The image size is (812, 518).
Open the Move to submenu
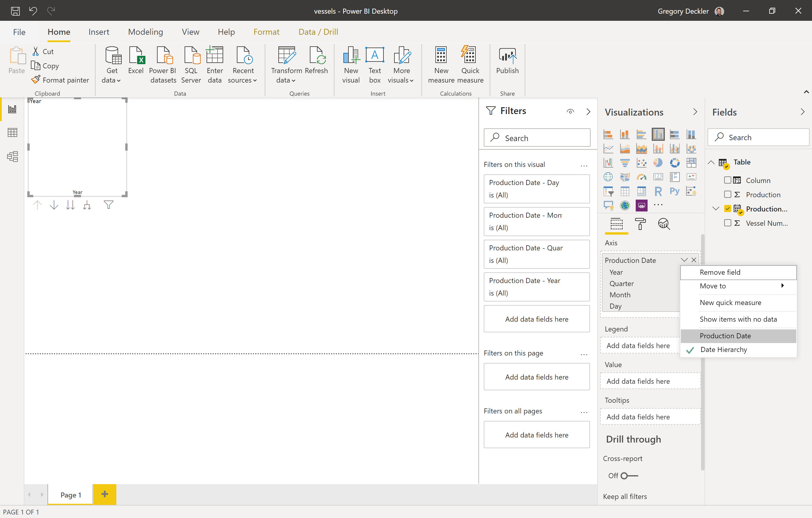[x=738, y=286]
